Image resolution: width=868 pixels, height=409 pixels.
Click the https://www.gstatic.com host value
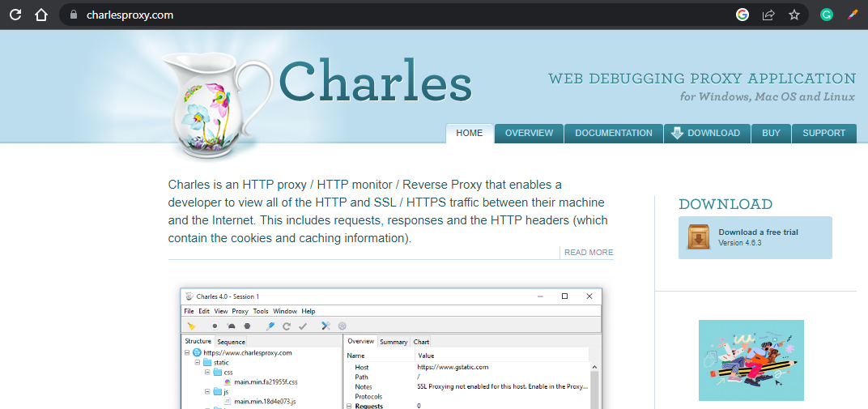(x=453, y=367)
